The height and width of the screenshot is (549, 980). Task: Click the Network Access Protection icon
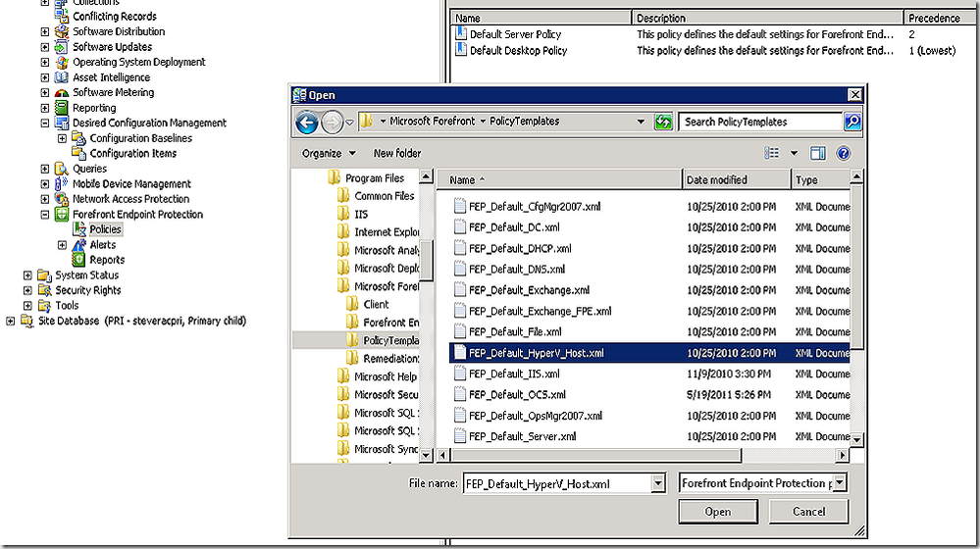pos(61,199)
